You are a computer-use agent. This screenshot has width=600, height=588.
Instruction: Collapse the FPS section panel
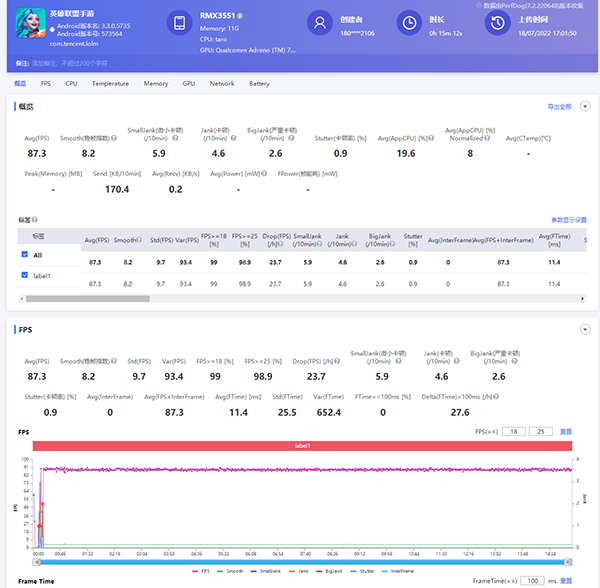pos(585,329)
